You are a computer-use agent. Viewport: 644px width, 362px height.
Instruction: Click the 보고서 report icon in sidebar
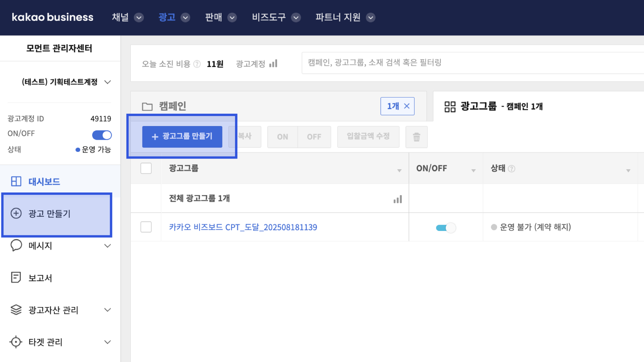(x=16, y=278)
